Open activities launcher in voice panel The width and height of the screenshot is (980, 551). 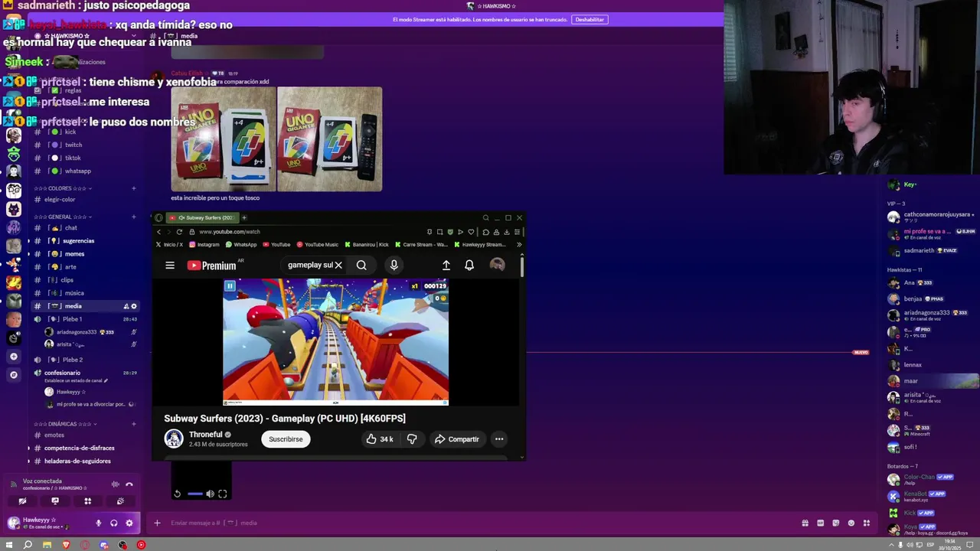click(x=87, y=501)
